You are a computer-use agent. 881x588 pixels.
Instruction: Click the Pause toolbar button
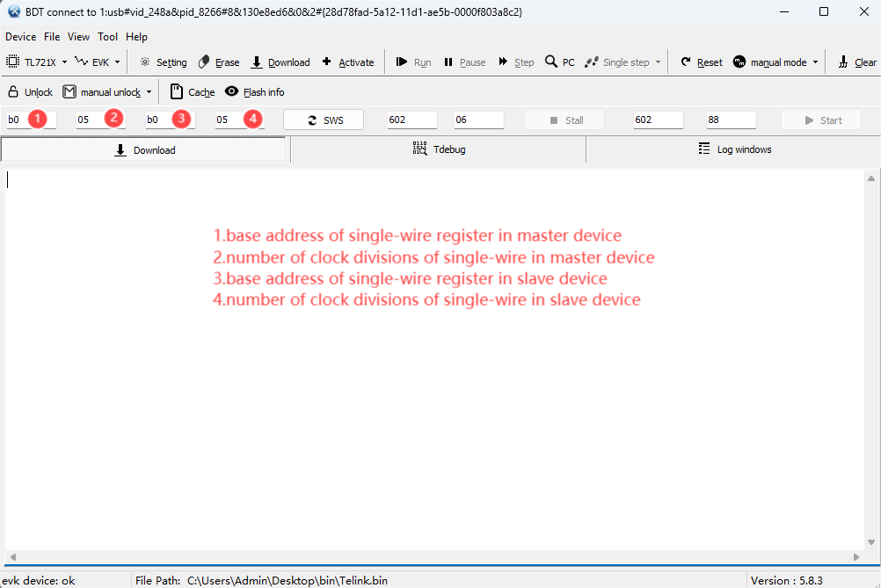click(464, 62)
